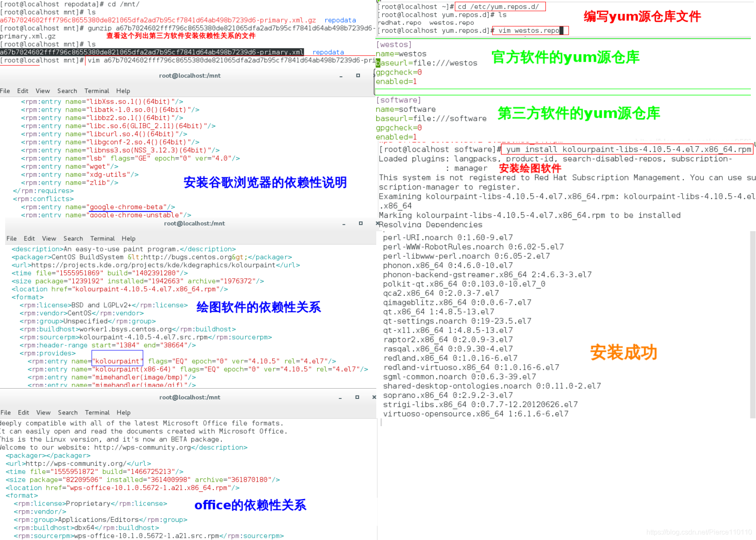The height and width of the screenshot is (540, 756).
Task: Open Search menu in the kolourpaint terminal window
Action: tap(73, 239)
